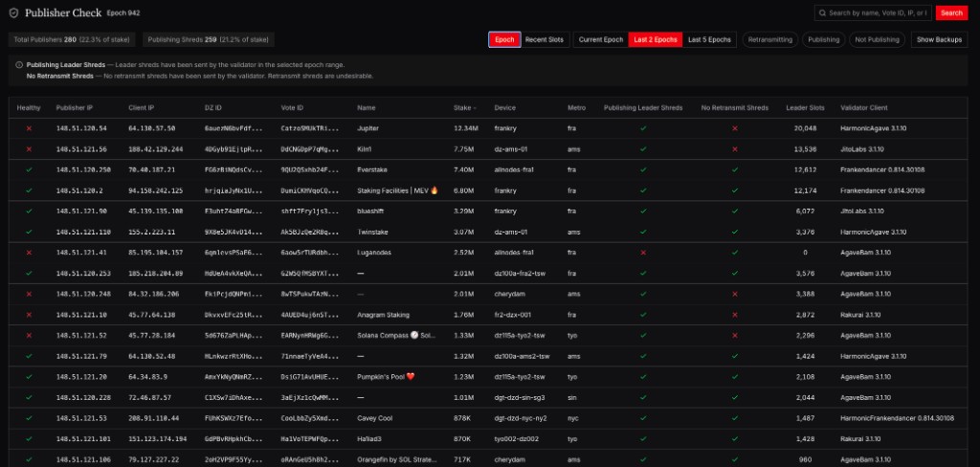Sort by the Stake column header
The width and height of the screenshot is (980, 467).
(465, 108)
